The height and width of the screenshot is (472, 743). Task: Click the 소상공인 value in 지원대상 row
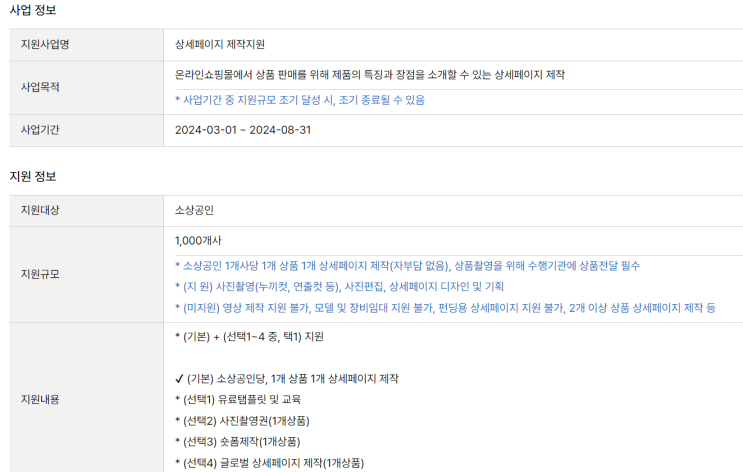pos(194,210)
